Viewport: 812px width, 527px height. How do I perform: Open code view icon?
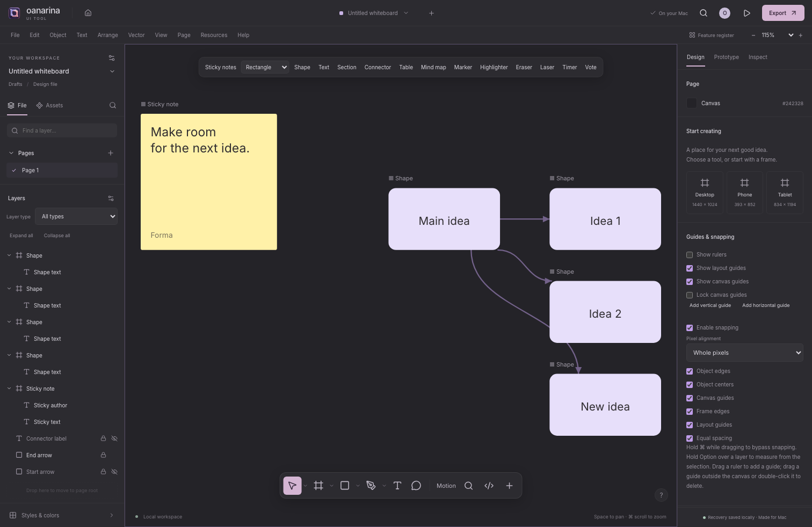coord(489,486)
